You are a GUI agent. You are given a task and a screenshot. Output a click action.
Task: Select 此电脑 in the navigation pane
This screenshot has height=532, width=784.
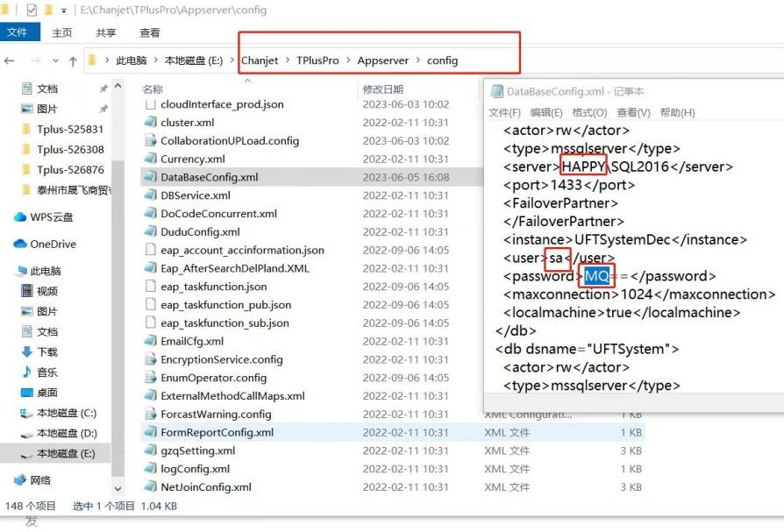pyautogui.click(x=45, y=271)
